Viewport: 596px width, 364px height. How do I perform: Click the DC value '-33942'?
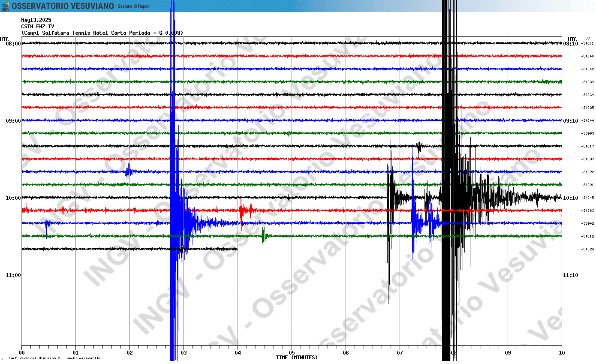click(x=587, y=224)
